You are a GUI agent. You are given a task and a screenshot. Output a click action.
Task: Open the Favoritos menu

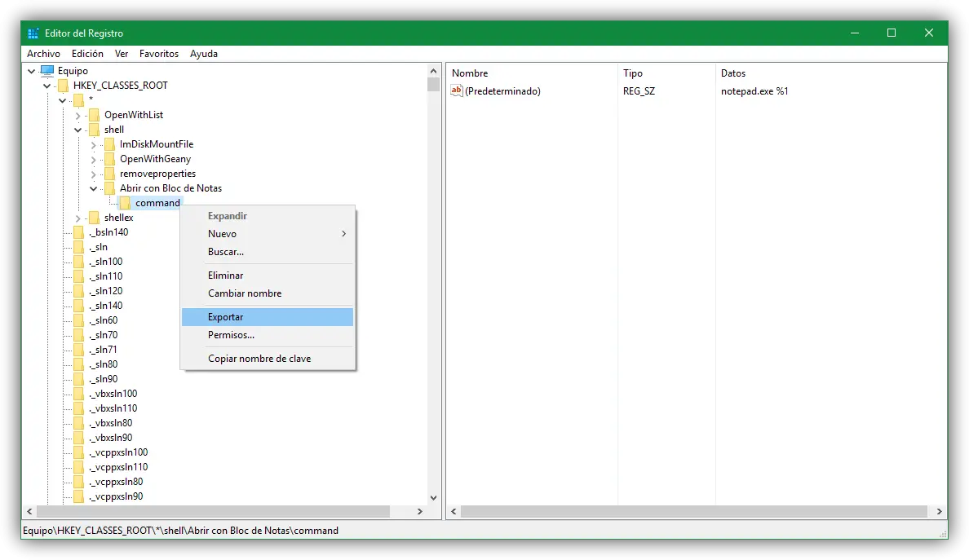click(159, 54)
